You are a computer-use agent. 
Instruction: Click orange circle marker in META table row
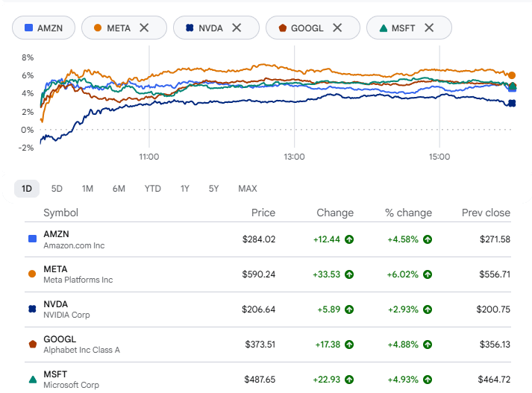pyautogui.click(x=32, y=274)
